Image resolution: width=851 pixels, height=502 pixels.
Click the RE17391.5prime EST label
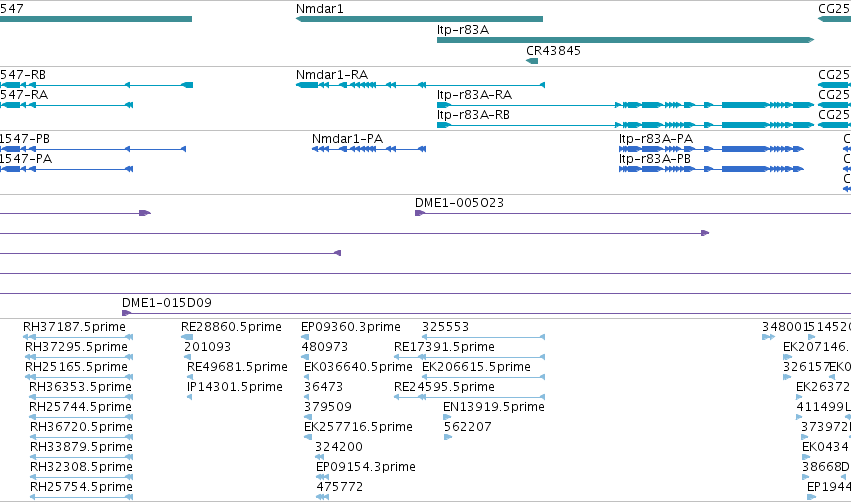pyautogui.click(x=444, y=347)
